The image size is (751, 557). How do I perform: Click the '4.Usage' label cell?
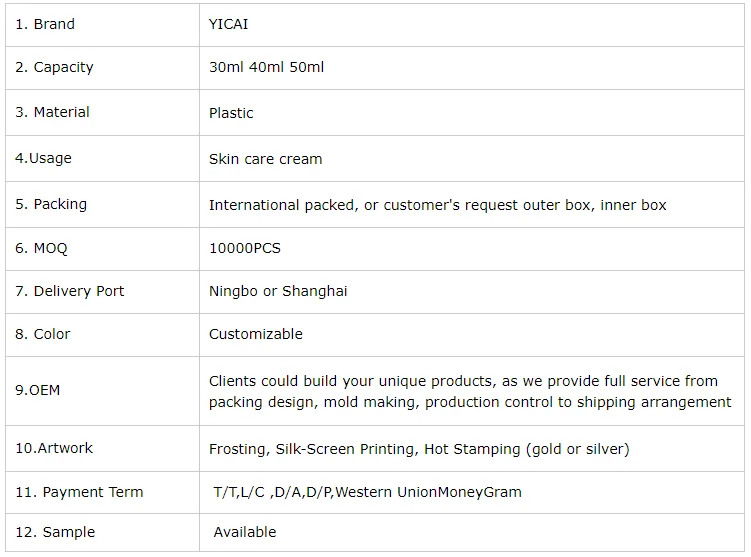(43, 158)
